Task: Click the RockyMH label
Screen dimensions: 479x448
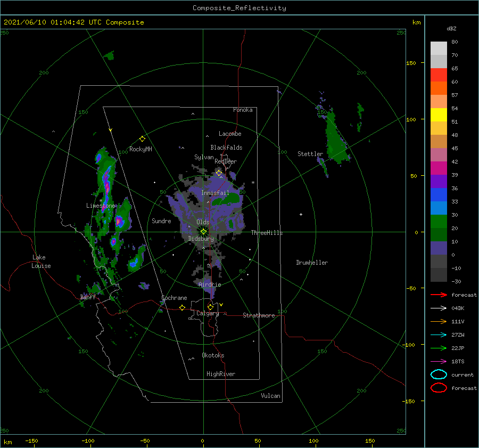Action: pyautogui.click(x=141, y=149)
